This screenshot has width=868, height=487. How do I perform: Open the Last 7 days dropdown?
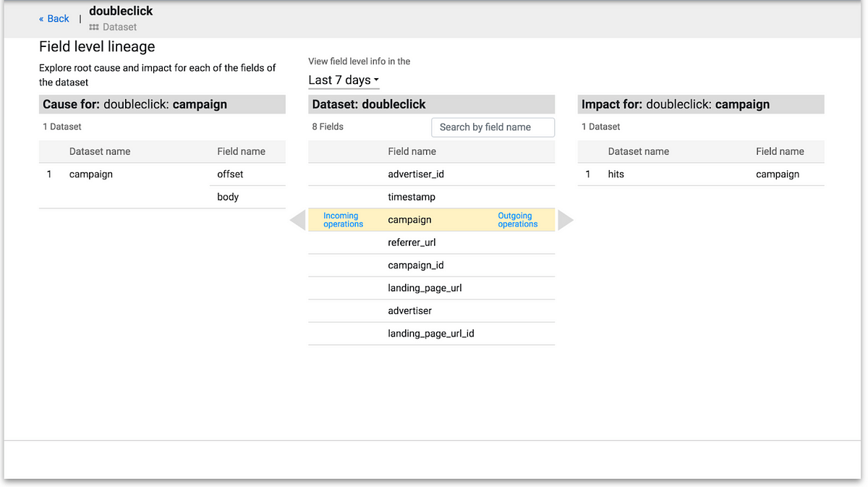click(x=344, y=80)
